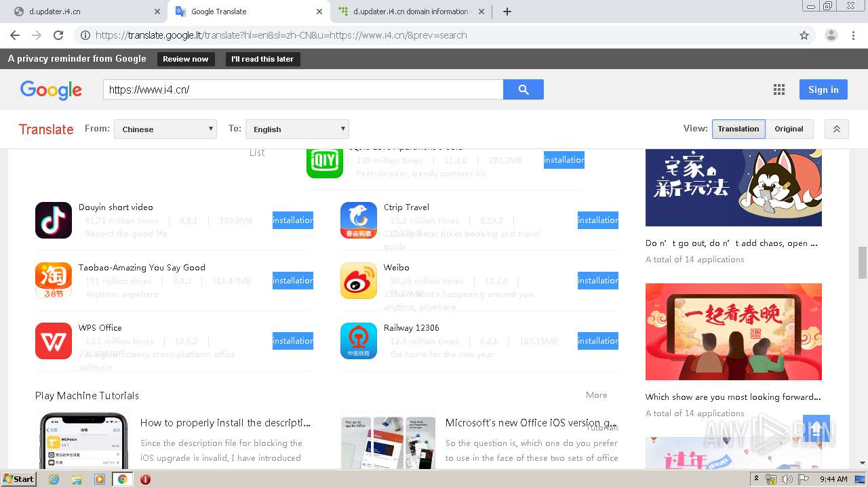Open How to properly install the description article
This screenshot has height=488, width=868.
[x=226, y=422]
